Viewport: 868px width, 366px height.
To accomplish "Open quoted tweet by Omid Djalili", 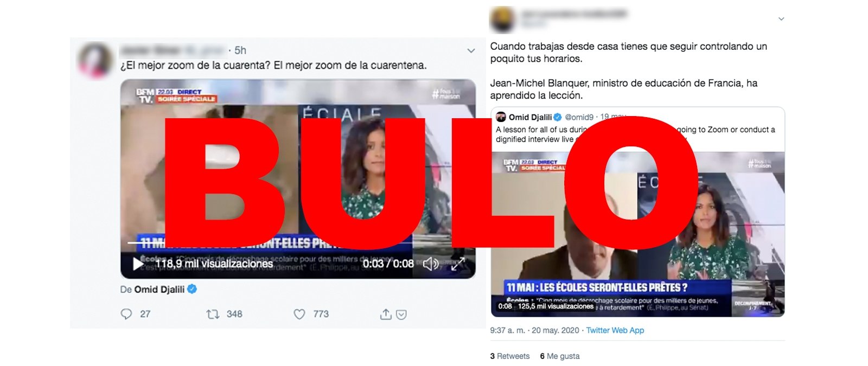I will coord(637,129).
